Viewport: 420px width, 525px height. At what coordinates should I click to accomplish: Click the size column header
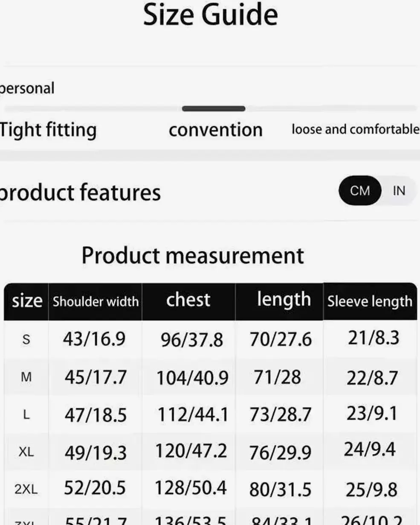click(26, 301)
